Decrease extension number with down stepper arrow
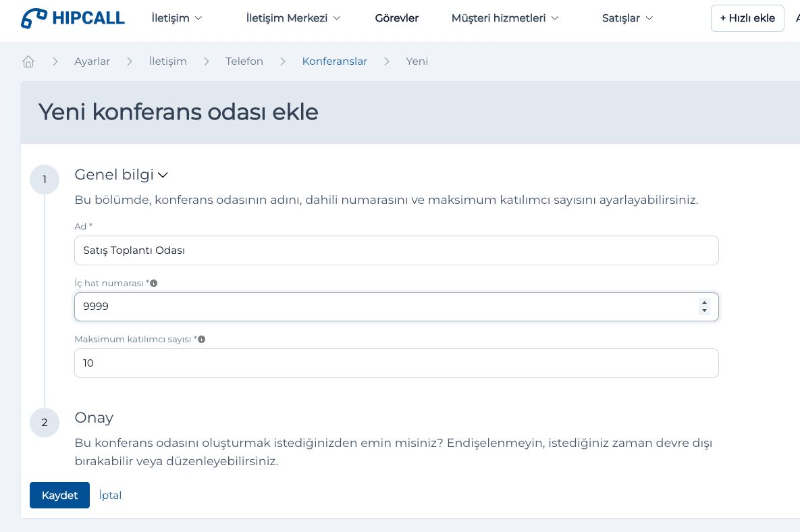The image size is (800, 532). 704,311
